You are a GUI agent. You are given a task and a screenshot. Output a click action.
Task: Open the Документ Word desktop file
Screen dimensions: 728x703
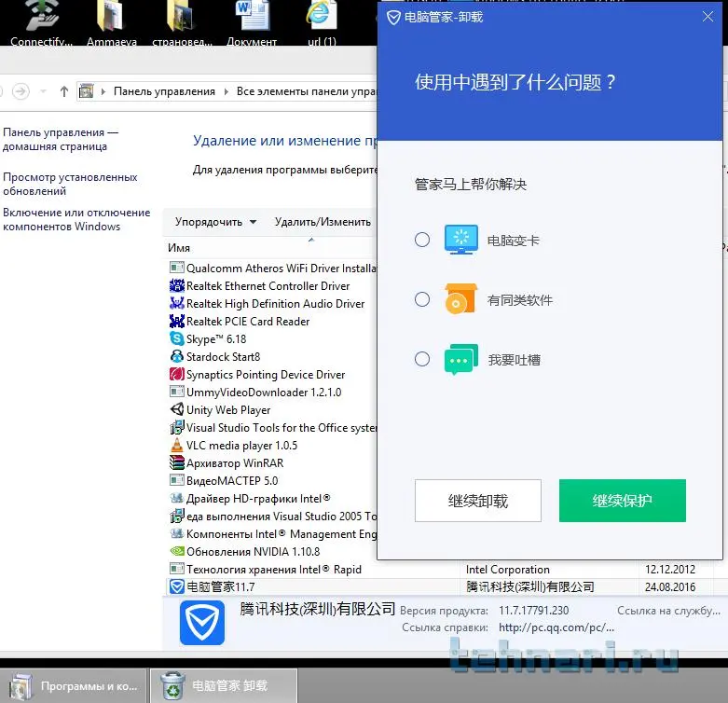[x=252, y=23]
